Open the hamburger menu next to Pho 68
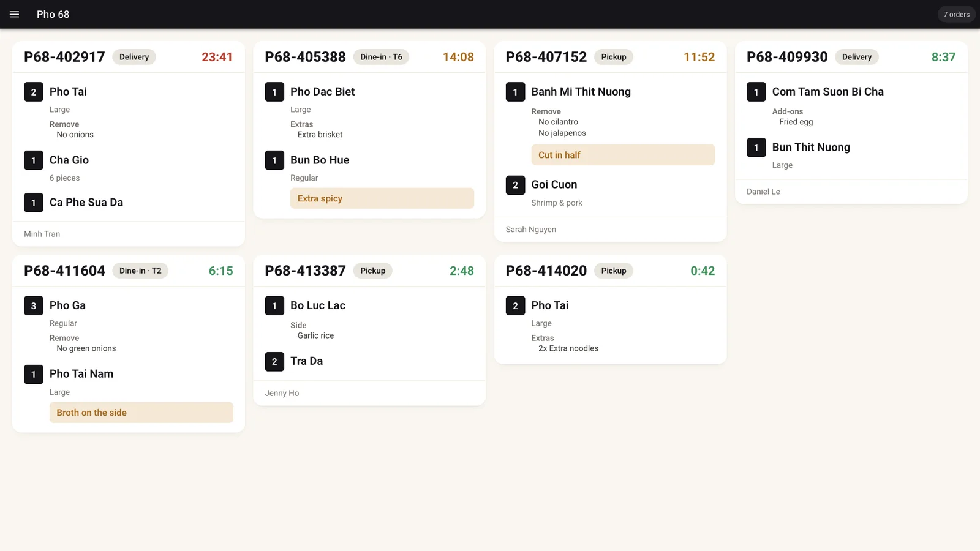 click(15, 14)
